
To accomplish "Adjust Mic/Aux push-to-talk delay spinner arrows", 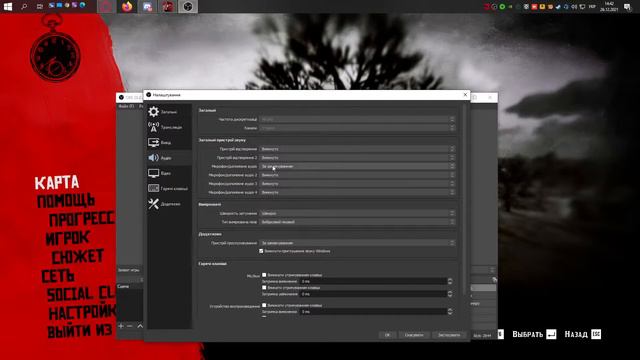I will pos(450,294).
